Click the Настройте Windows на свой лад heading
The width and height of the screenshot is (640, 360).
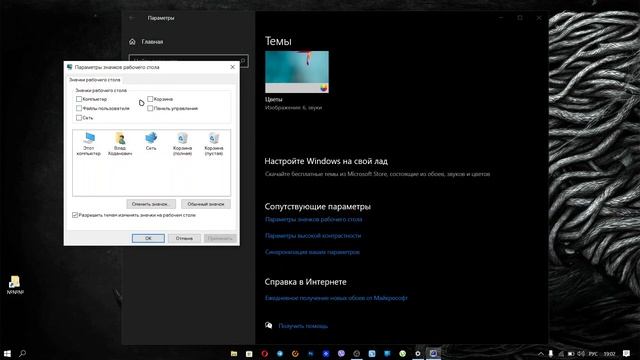pyautogui.click(x=326, y=161)
